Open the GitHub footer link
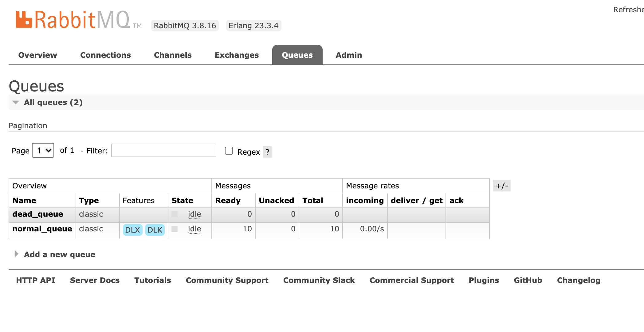 (528, 280)
